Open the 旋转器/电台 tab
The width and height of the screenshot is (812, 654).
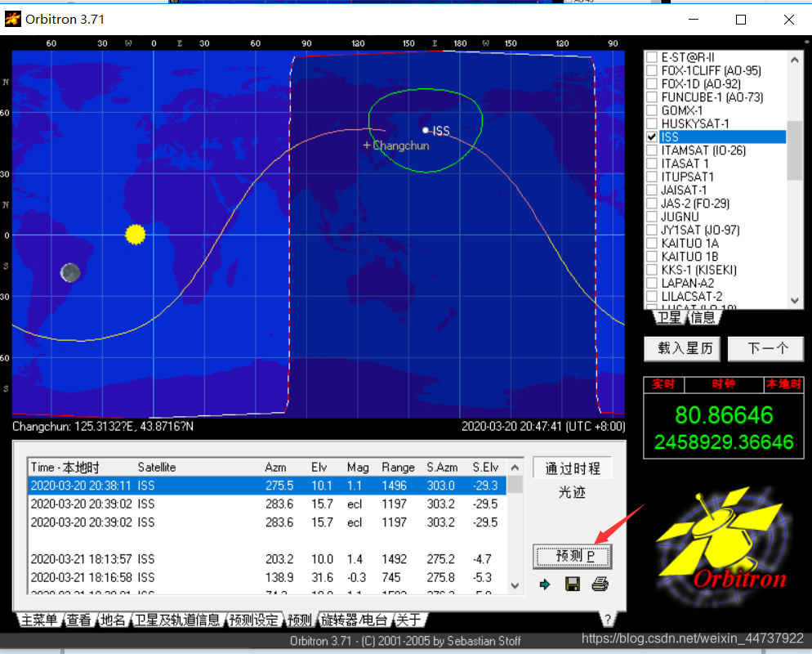[355, 620]
